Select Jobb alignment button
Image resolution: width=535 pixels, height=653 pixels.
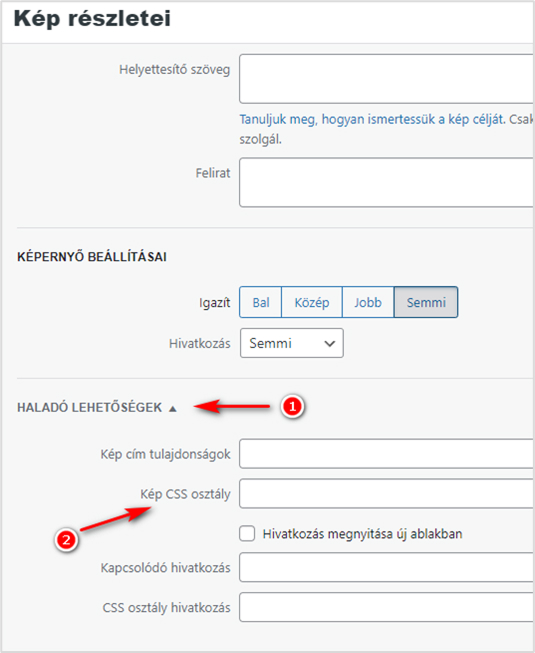click(x=368, y=302)
